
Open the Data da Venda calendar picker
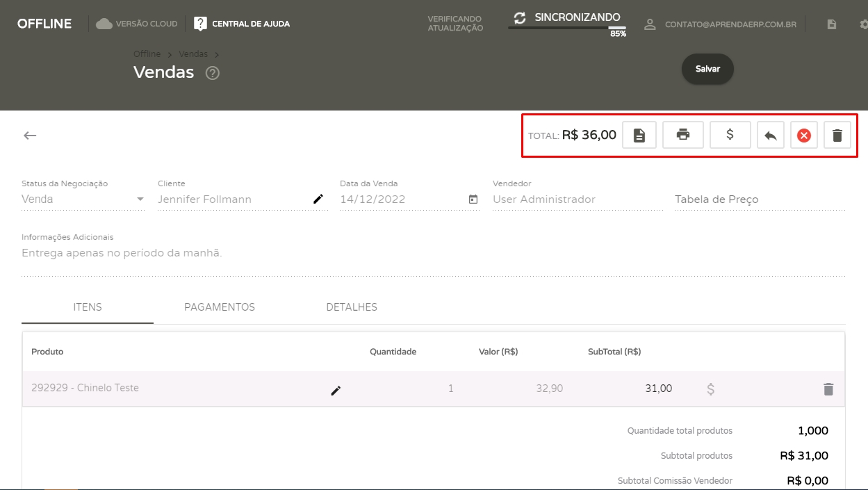tap(473, 199)
